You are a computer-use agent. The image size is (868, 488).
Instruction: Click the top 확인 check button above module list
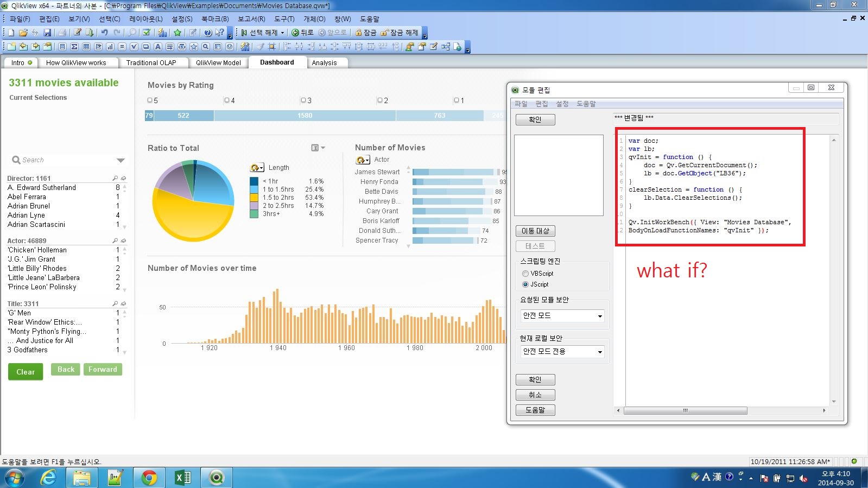pyautogui.click(x=535, y=119)
